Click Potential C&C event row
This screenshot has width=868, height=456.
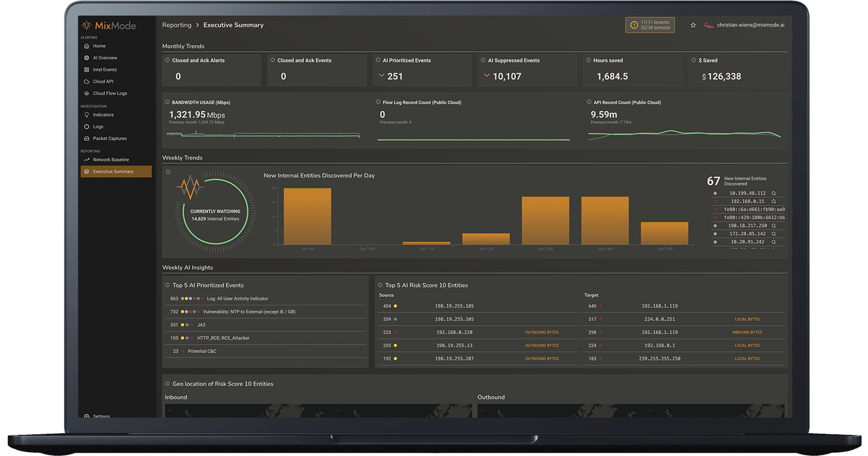coord(265,351)
